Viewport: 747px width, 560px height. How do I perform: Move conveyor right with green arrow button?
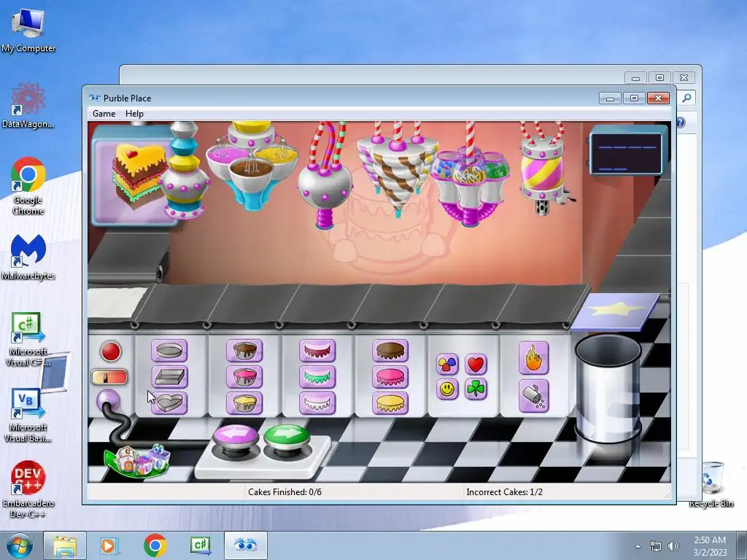[x=286, y=437]
